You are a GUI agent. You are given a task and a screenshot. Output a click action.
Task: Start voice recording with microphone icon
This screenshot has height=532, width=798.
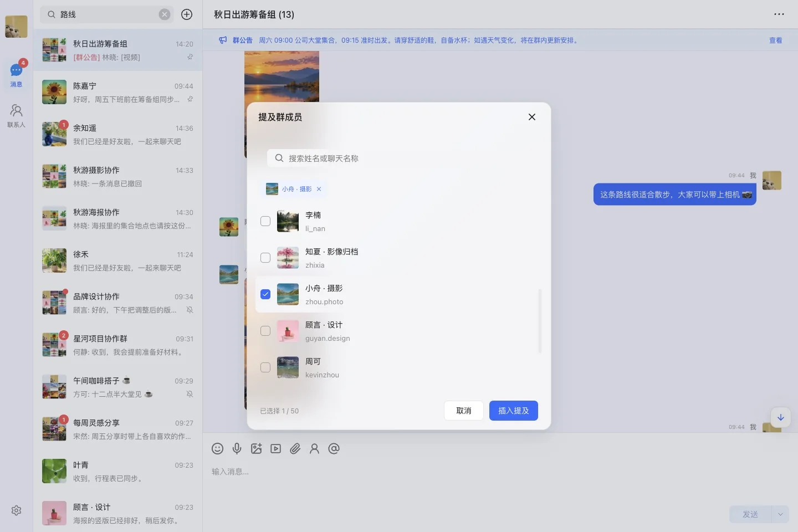[x=237, y=449]
